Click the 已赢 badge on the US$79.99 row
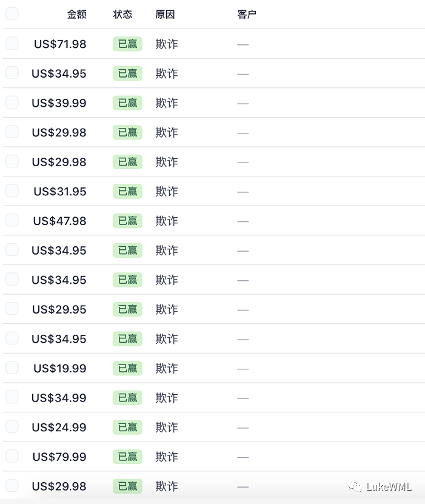The height and width of the screenshot is (504, 425). (x=127, y=457)
